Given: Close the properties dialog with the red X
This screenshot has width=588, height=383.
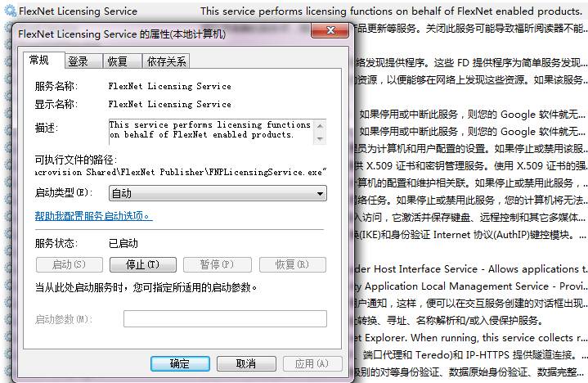Looking at the screenshot, I should (x=330, y=31).
